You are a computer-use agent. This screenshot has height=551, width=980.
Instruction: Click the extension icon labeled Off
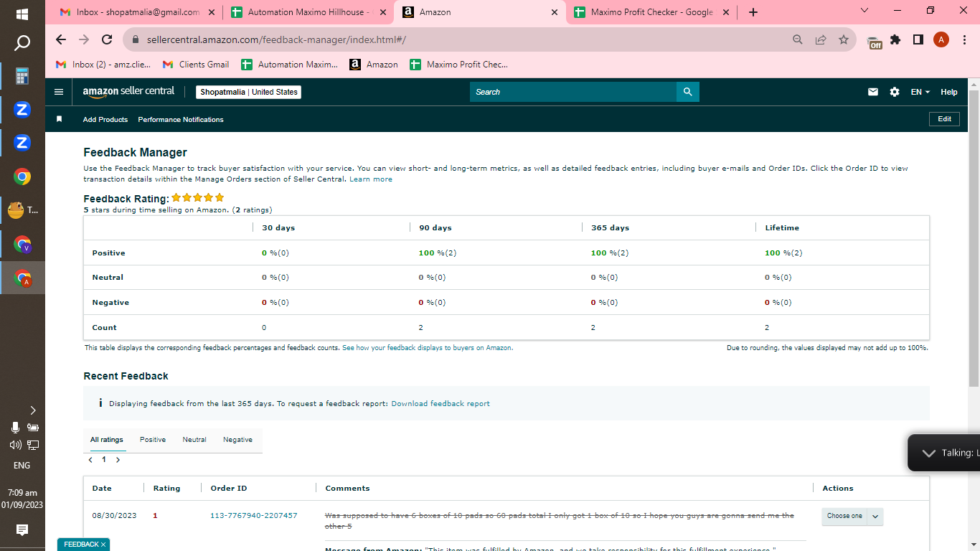pyautogui.click(x=874, y=42)
